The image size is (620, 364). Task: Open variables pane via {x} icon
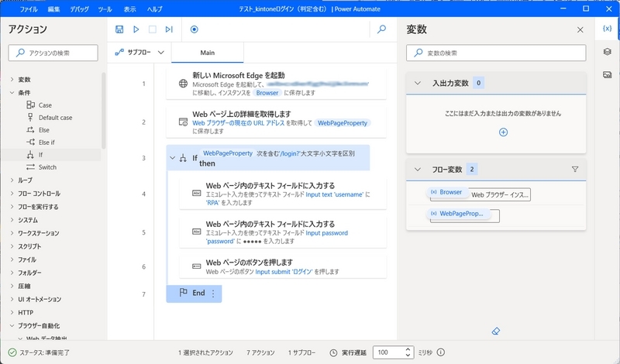[607, 29]
